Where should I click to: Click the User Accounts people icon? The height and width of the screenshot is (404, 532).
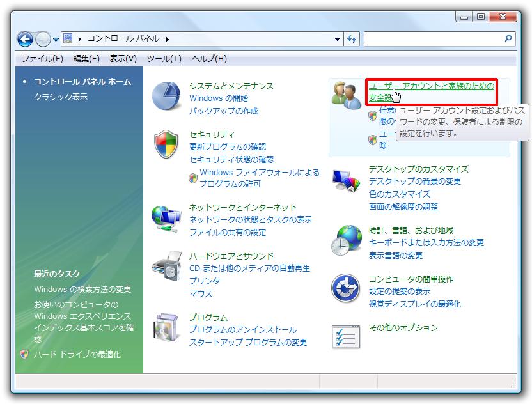347,95
